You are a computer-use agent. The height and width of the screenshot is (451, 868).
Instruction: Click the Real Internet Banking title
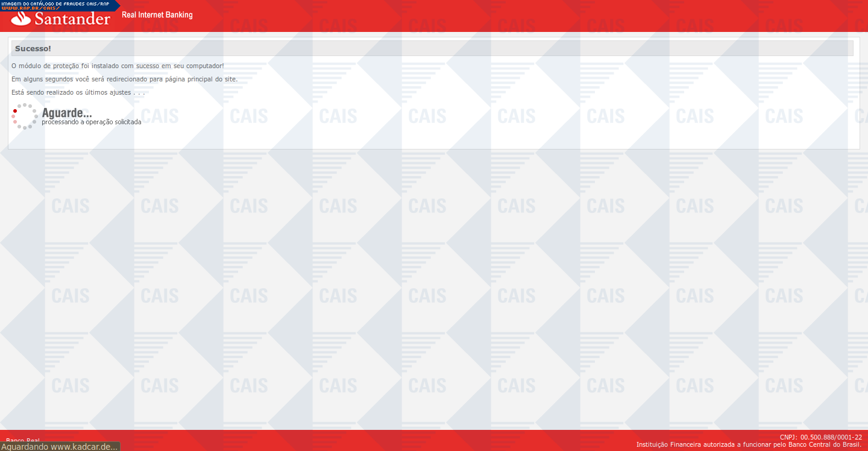coord(157,14)
